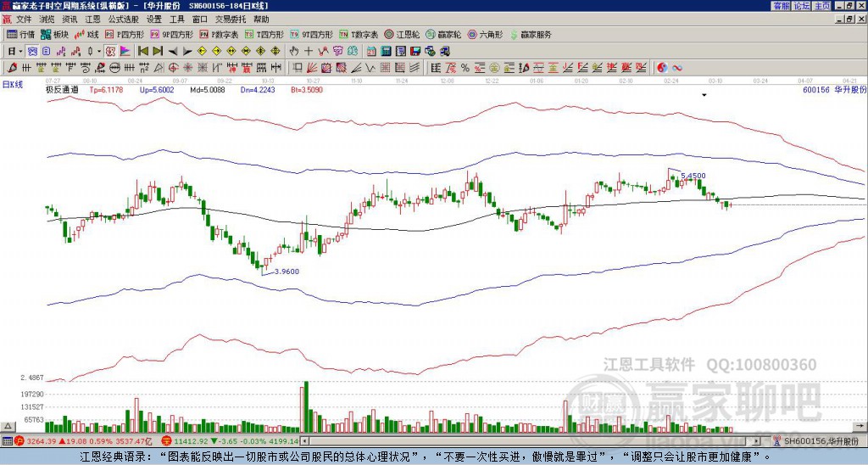Open 赢家服务 with the dollar icon
The image size is (868, 465).
tap(531, 34)
